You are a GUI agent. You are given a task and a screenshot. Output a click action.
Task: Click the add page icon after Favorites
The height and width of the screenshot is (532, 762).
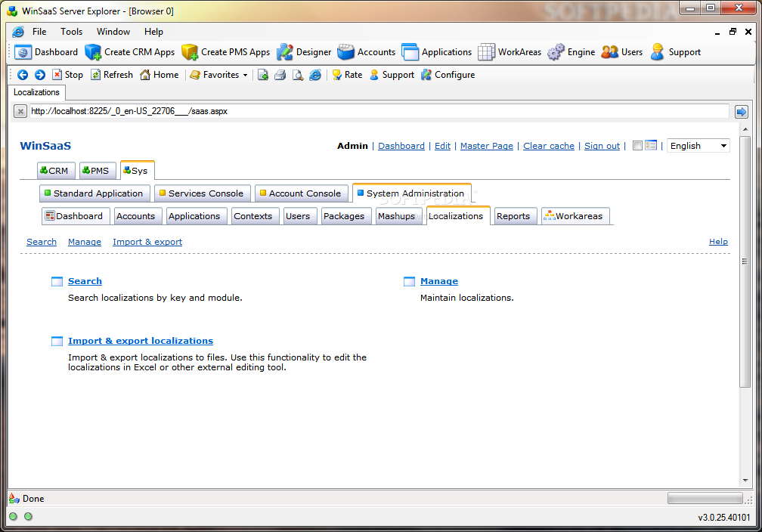tap(263, 75)
